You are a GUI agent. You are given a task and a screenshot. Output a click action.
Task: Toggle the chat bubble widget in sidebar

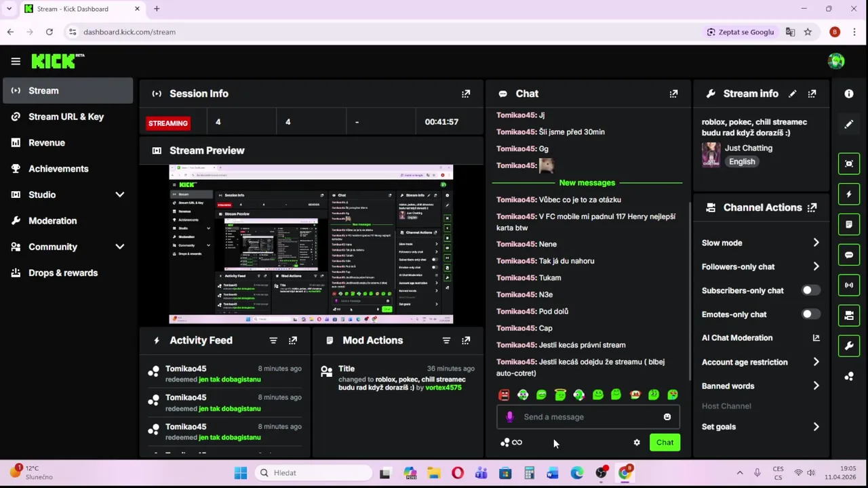click(849, 255)
